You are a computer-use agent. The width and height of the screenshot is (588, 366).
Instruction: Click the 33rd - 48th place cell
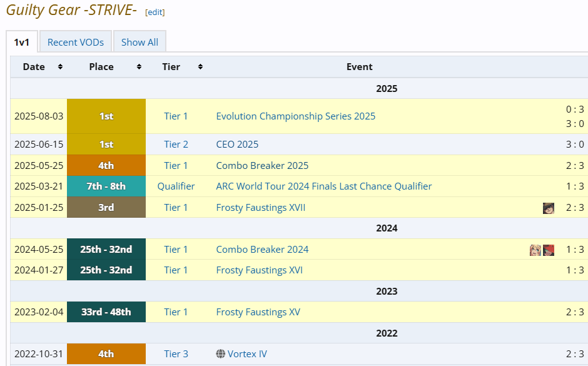[106, 312]
